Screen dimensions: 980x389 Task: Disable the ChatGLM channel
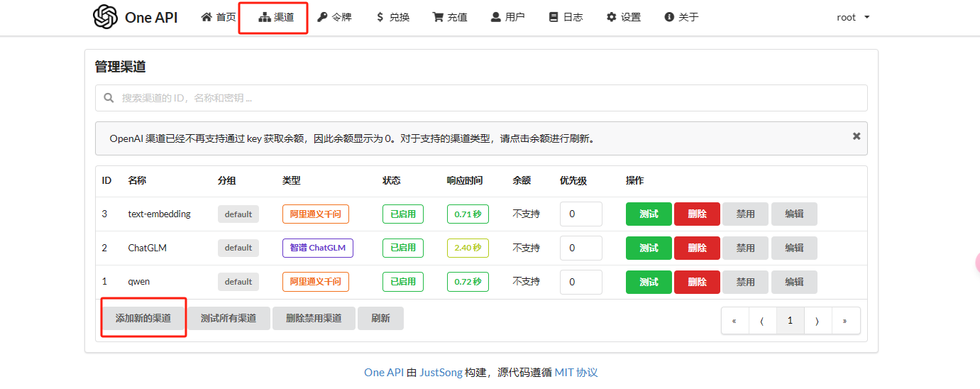point(745,248)
